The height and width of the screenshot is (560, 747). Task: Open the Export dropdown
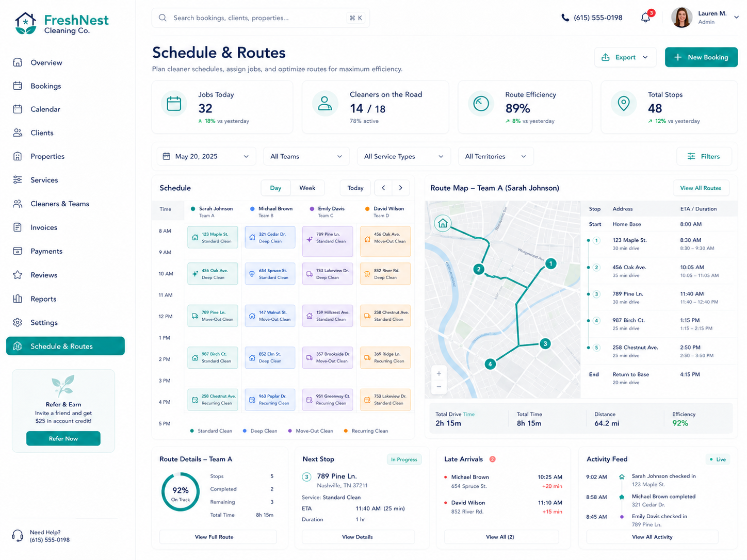(625, 57)
